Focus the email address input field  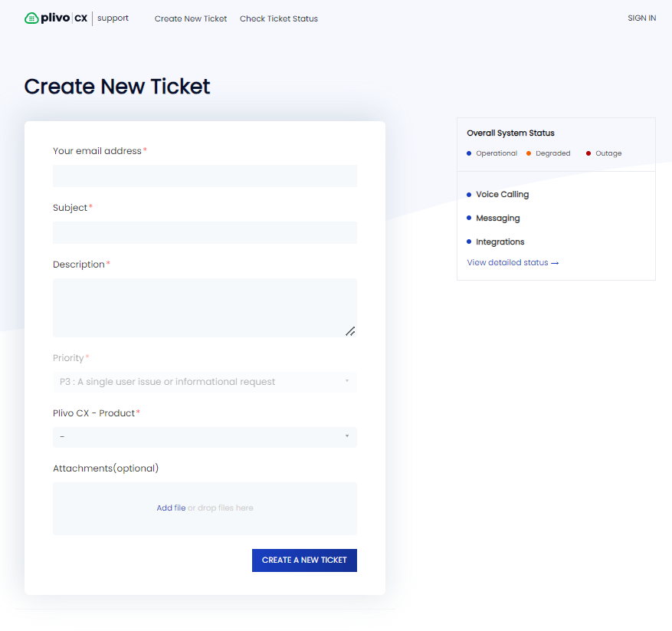(x=205, y=176)
